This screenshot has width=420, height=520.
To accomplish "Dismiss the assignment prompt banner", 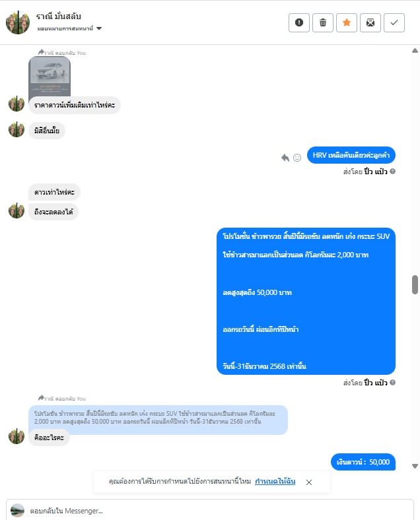I will coord(309,482).
